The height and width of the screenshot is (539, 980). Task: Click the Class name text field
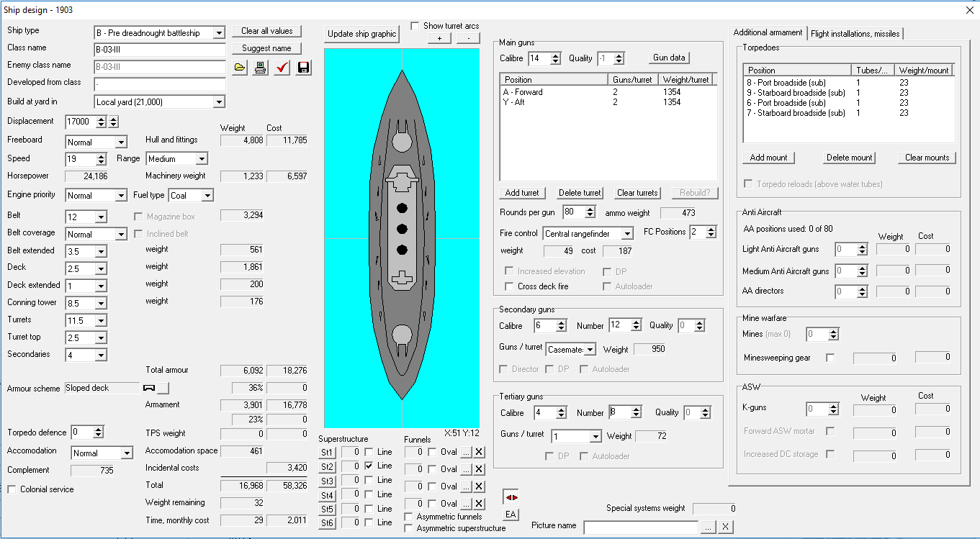click(160, 50)
